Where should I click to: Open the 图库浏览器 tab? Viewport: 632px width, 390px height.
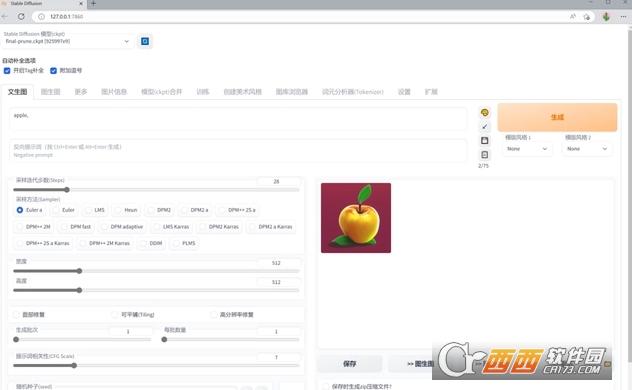tap(291, 92)
